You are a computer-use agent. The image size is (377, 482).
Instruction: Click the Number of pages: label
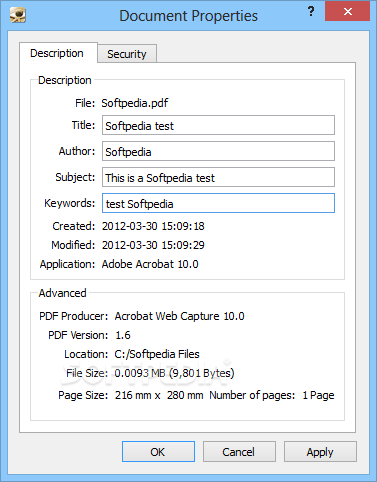pos(252,395)
